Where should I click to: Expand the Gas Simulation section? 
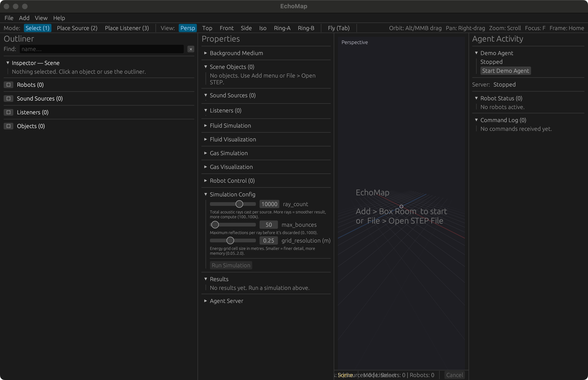(x=206, y=153)
